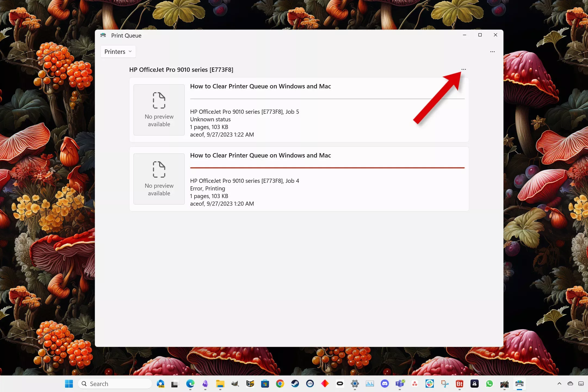The width and height of the screenshot is (588, 392).
Task: Open the Windows Start menu
Action: tap(69, 384)
